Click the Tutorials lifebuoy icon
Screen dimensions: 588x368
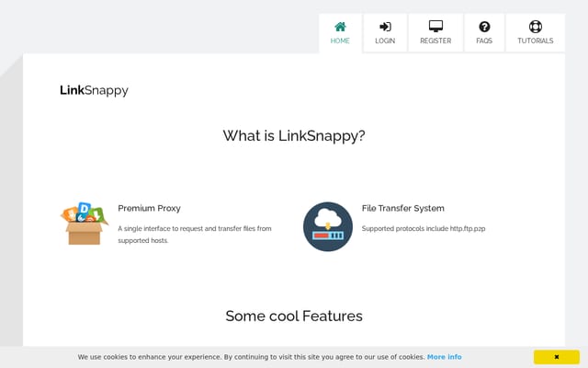(x=535, y=27)
